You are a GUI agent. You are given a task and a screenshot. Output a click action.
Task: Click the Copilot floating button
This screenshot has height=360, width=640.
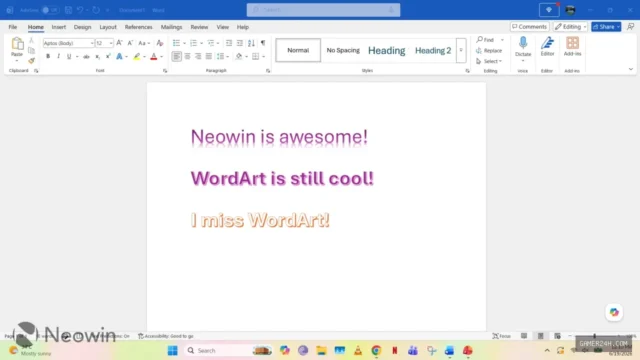tap(614, 312)
